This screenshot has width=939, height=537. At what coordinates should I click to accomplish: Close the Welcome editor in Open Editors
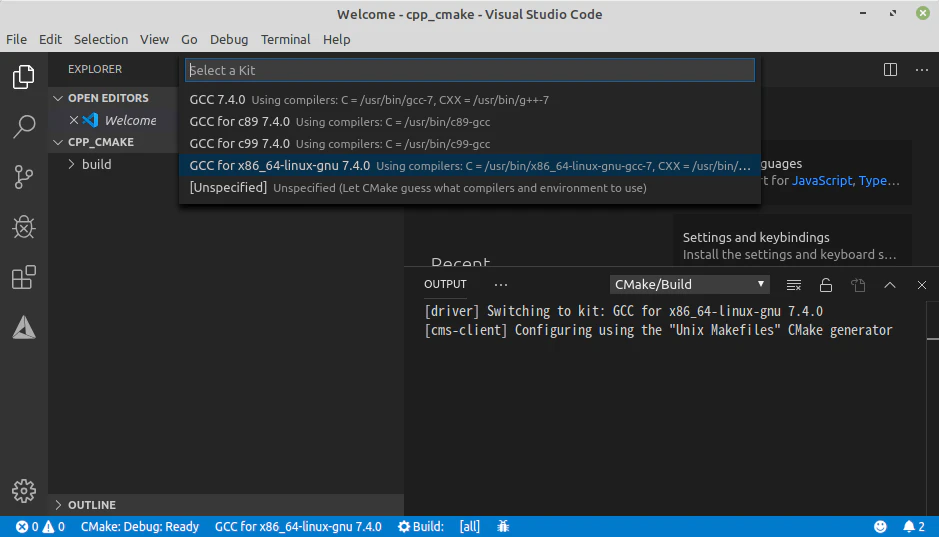(x=74, y=120)
